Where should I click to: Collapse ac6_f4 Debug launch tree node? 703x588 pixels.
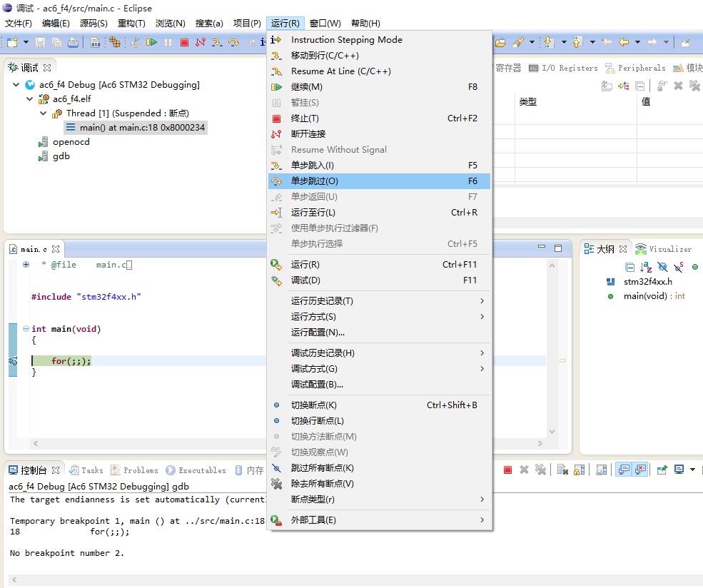tap(16, 85)
